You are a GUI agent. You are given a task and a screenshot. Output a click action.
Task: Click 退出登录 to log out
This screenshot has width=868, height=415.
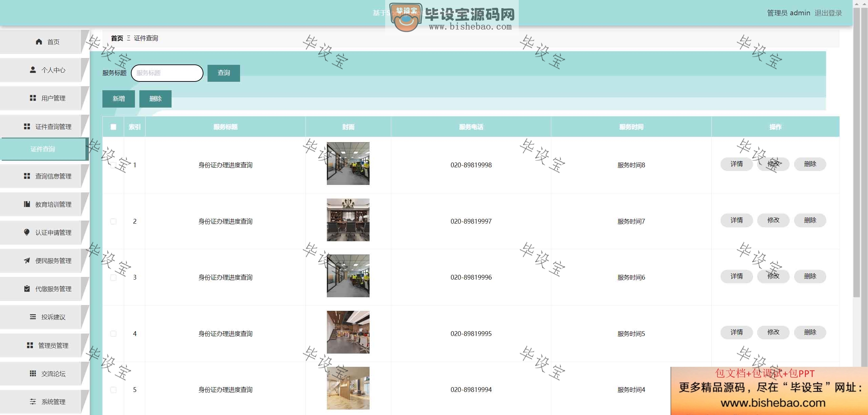[x=828, y=13]
